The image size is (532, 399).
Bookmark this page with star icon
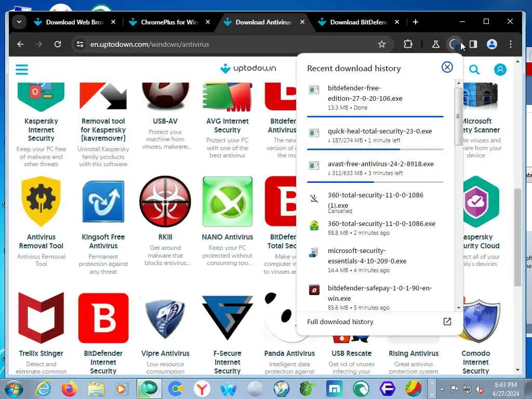pyautogui.click(x=382, y=45)
